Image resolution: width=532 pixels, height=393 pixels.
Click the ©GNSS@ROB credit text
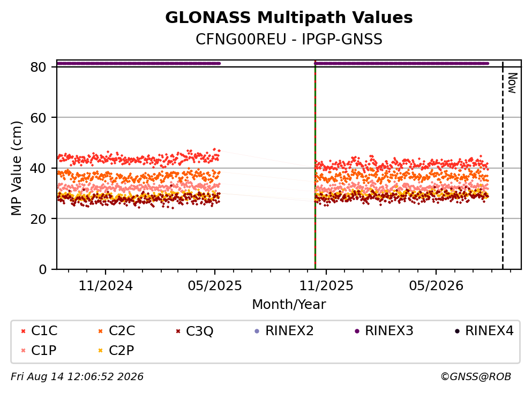click(476, 377)
